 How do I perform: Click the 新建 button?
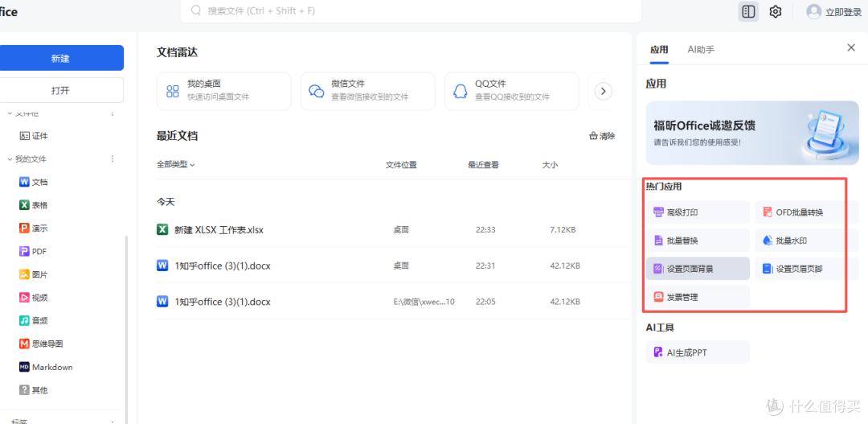click(60, 58)
